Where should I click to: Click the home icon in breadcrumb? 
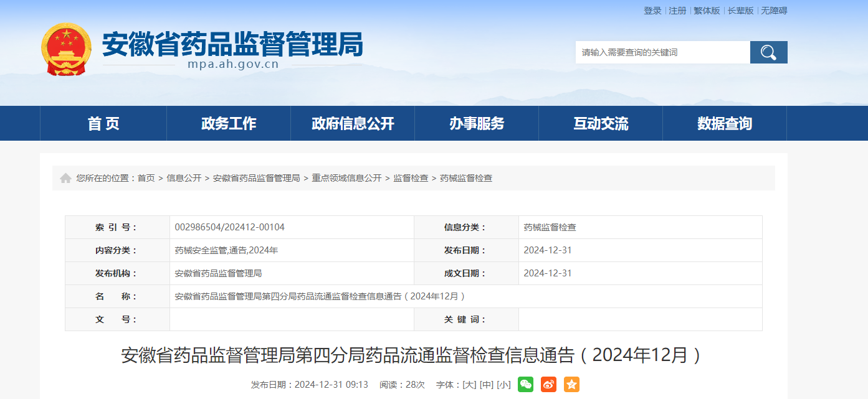[65, 179]
